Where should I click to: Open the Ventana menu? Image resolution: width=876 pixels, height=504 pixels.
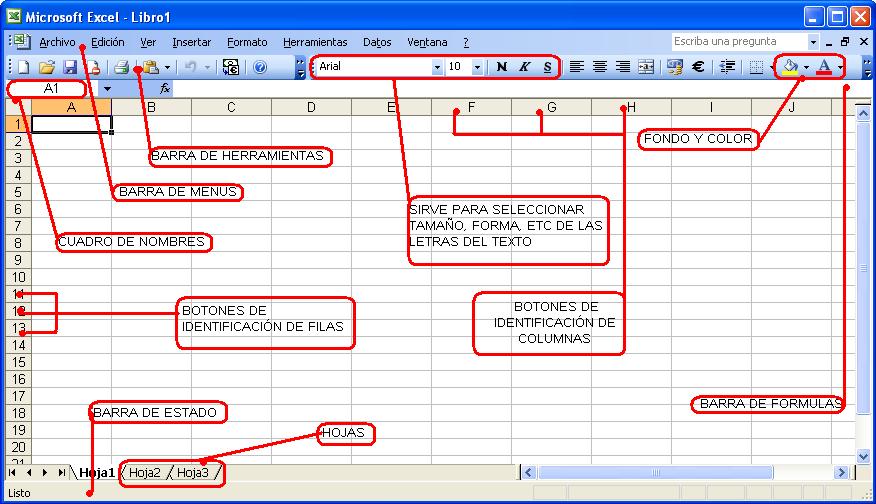point(427,42)
